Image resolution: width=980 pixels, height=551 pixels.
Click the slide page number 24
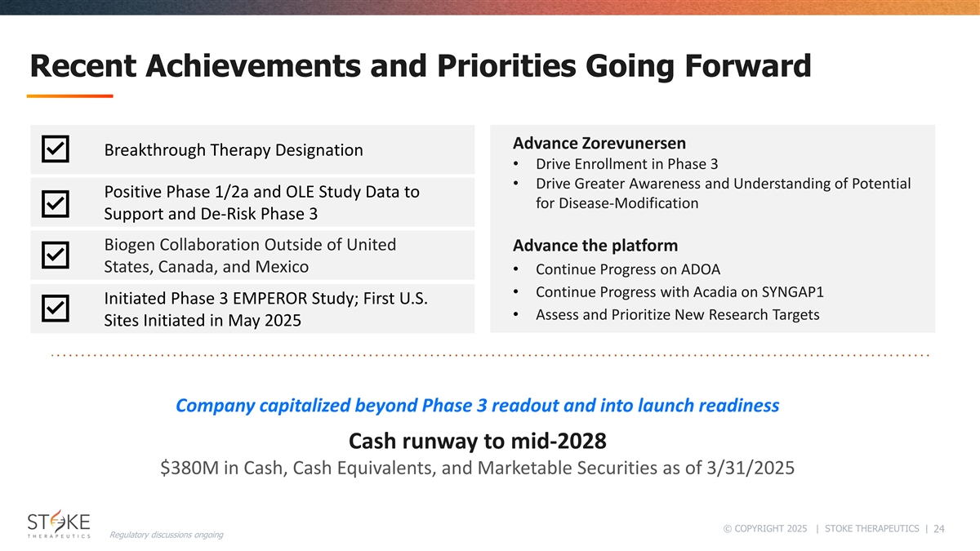coord(938,528)
